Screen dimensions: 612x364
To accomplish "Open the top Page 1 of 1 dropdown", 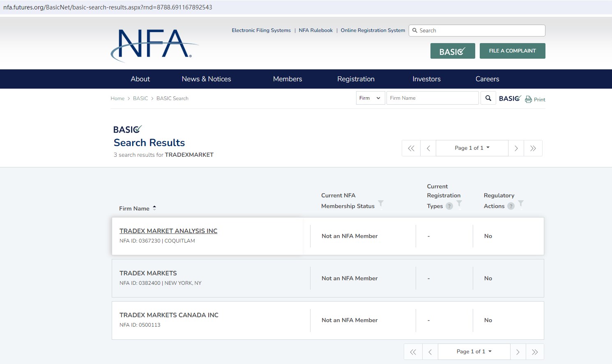I will pyautogui.click(x=472, y=148).
